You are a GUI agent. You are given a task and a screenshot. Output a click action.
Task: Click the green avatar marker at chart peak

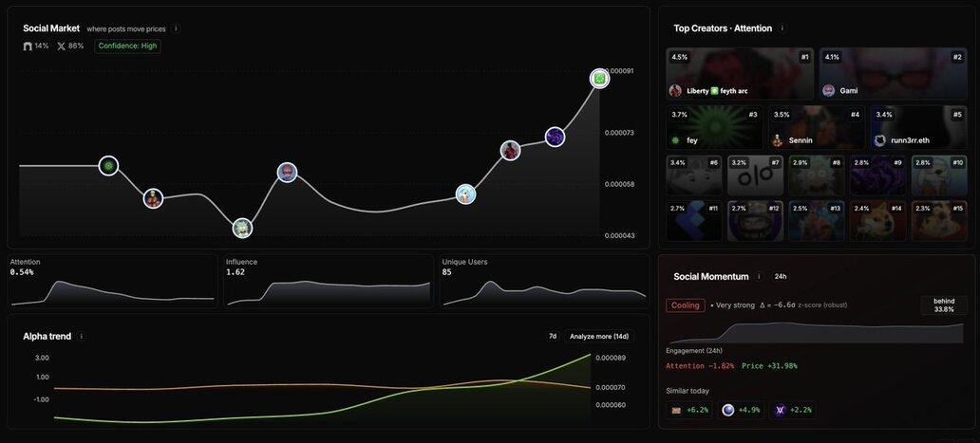599,78
